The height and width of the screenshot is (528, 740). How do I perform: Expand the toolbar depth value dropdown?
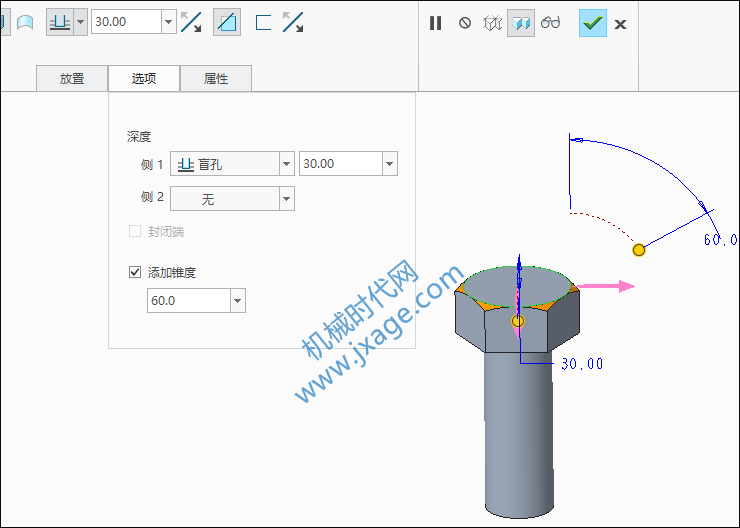coord(168,22)
